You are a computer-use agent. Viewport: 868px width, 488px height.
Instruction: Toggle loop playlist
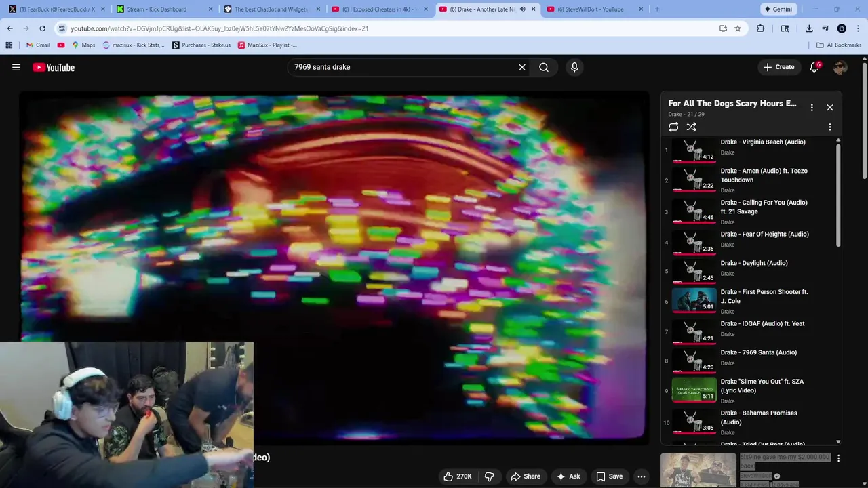tap(673, 127)
